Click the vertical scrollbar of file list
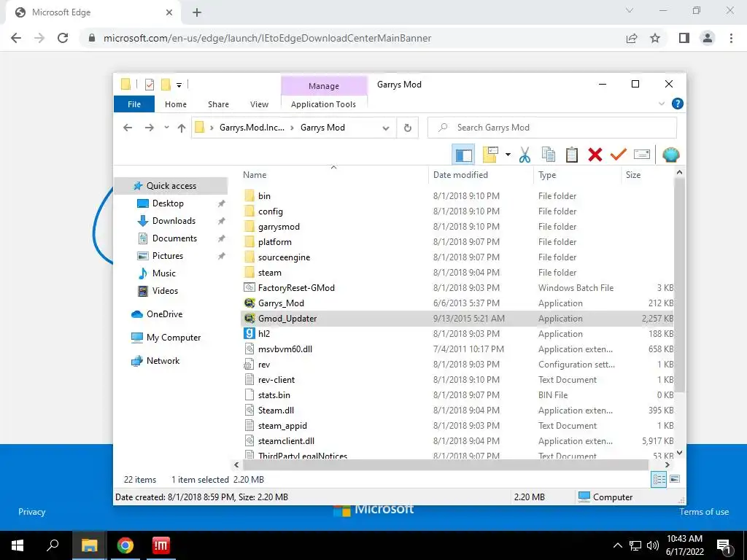This screenshot has width=747, height=560. (x=680, y=285)
